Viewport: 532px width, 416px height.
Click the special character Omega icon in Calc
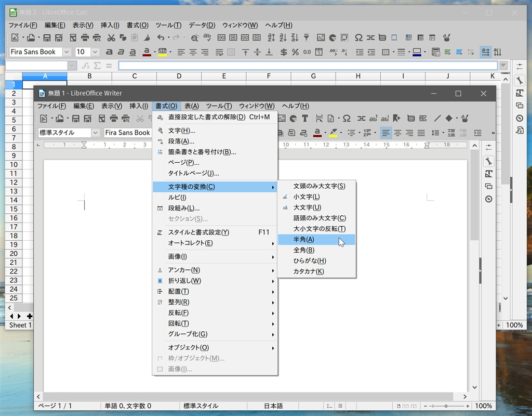358,37
